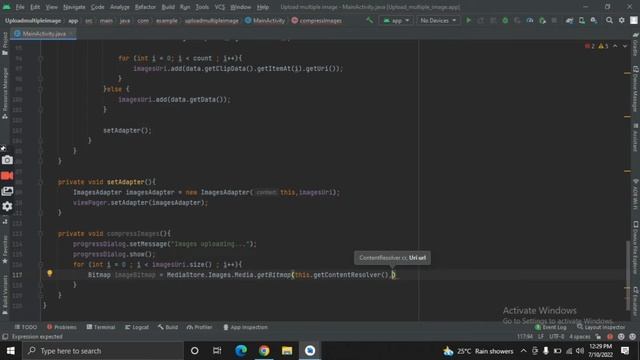Click MainActivity in the breadcrumb bar
The image size is (640, 360).
[x=265, y=20]
